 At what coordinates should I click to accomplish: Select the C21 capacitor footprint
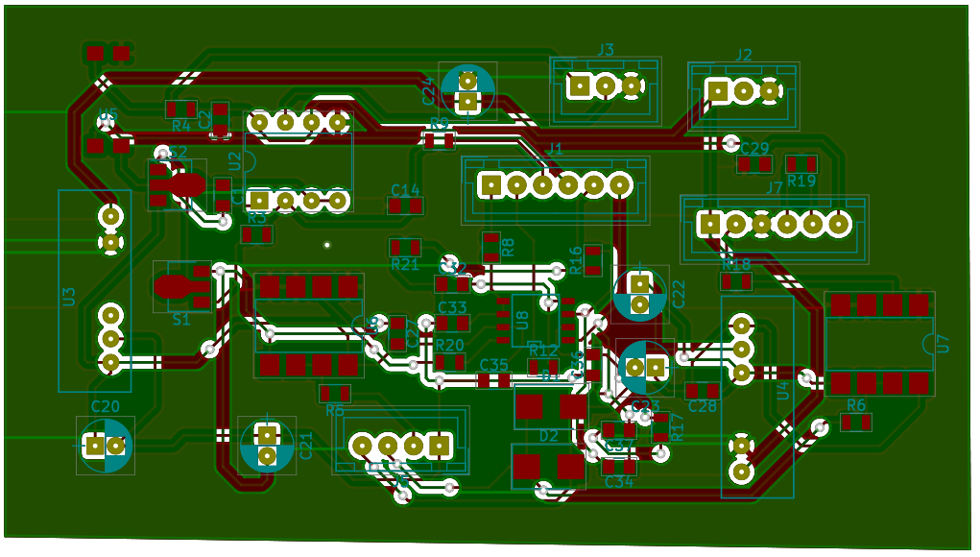click(267, 446)
